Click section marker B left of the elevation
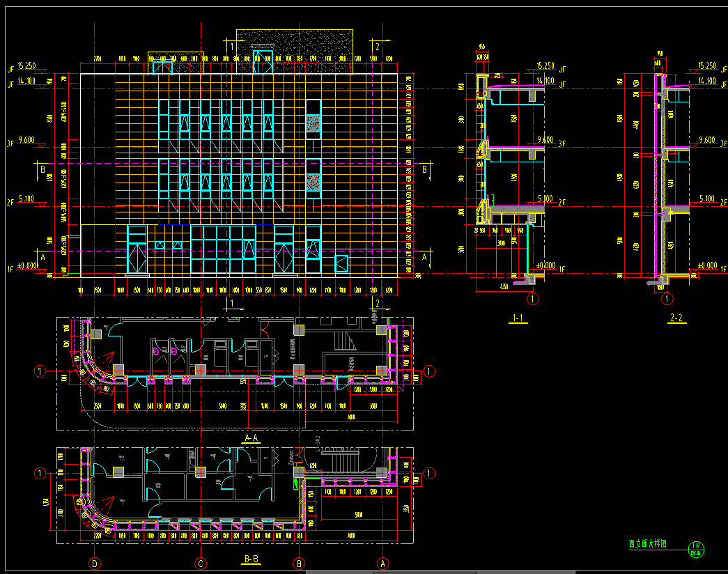The width and height of the screenshot is (728, 574). click(42, 169)
